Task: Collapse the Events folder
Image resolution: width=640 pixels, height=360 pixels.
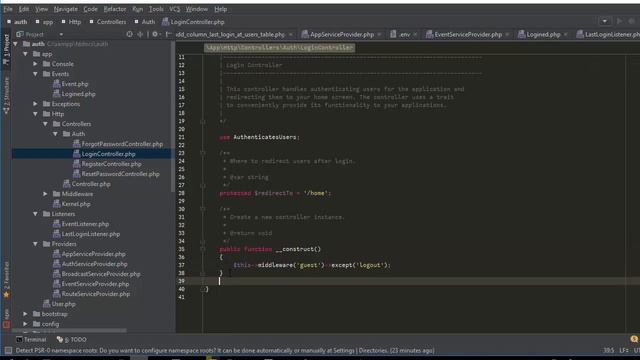Action: point(36,74)
